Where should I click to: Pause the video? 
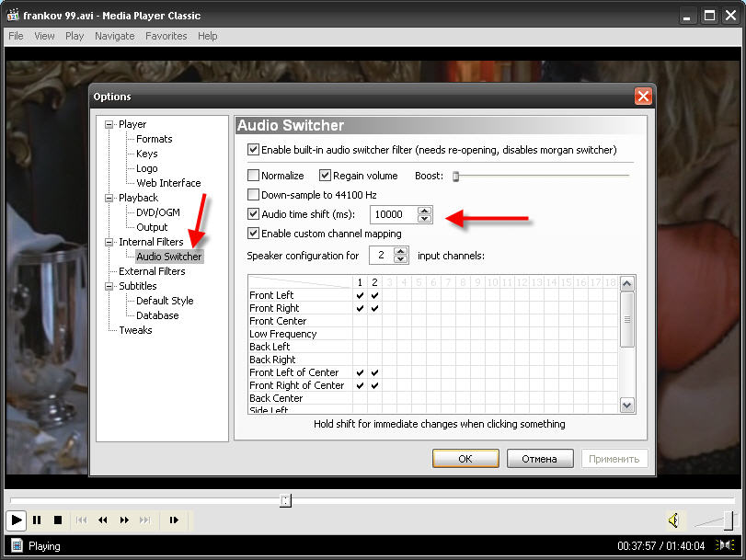[37, 520]
